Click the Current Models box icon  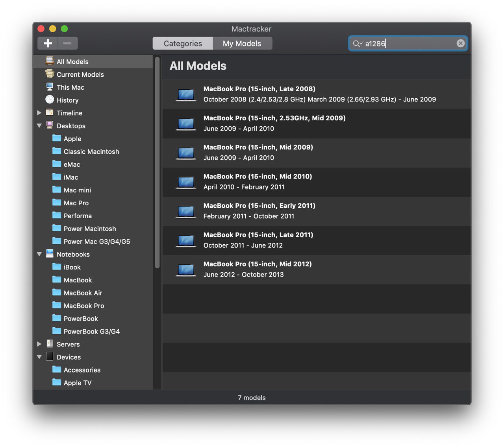[50, 74]
